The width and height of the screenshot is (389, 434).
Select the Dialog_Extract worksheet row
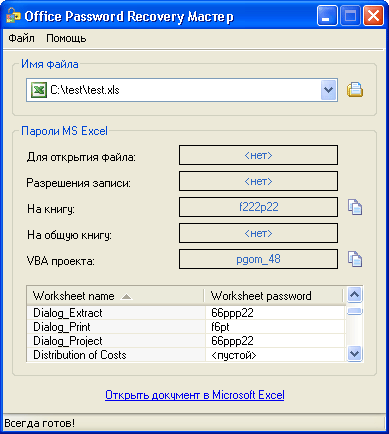(186, 313)
